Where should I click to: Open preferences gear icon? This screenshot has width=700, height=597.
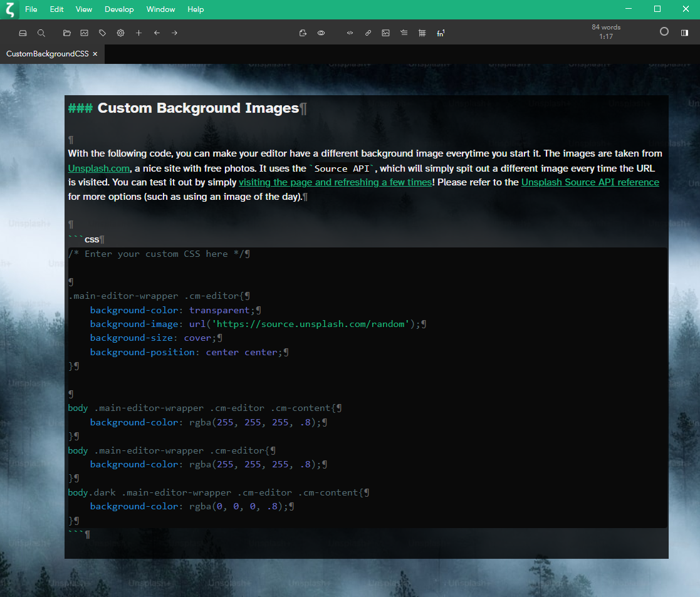120,33
